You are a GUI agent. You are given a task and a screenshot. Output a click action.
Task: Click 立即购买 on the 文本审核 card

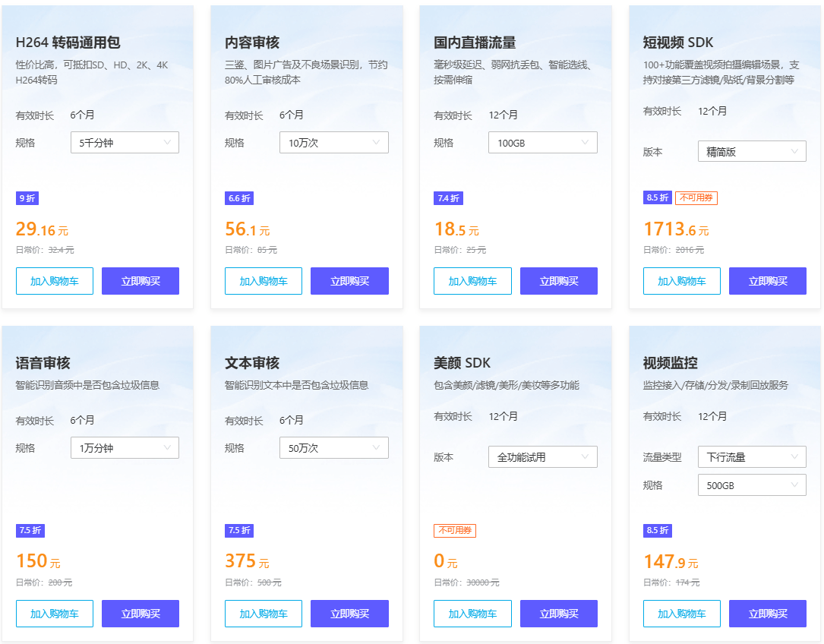(x=349, y=613)
